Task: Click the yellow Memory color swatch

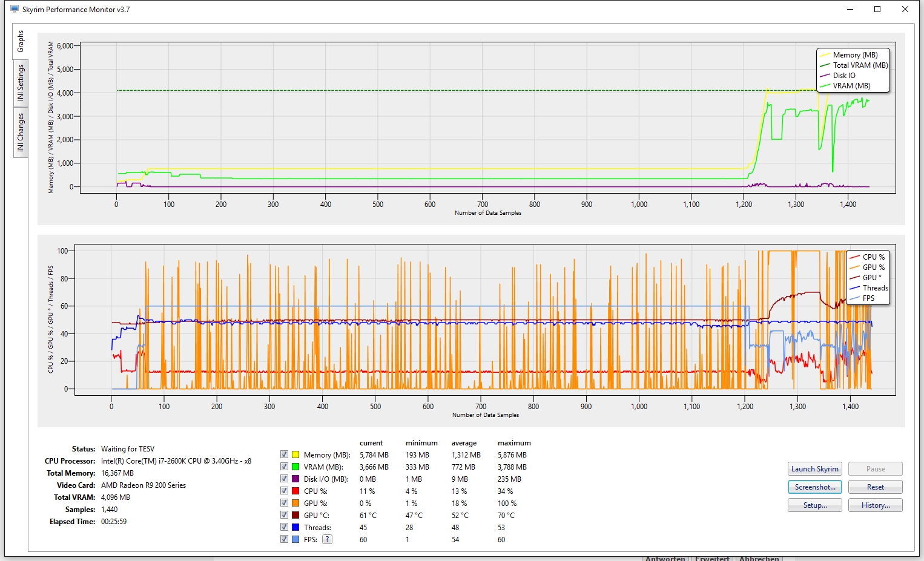Action: 295,454
